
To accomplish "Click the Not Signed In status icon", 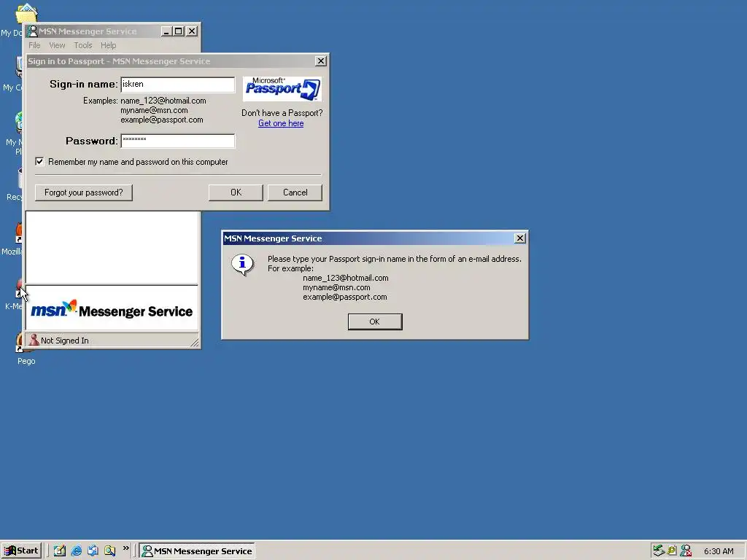I will 34,340.
